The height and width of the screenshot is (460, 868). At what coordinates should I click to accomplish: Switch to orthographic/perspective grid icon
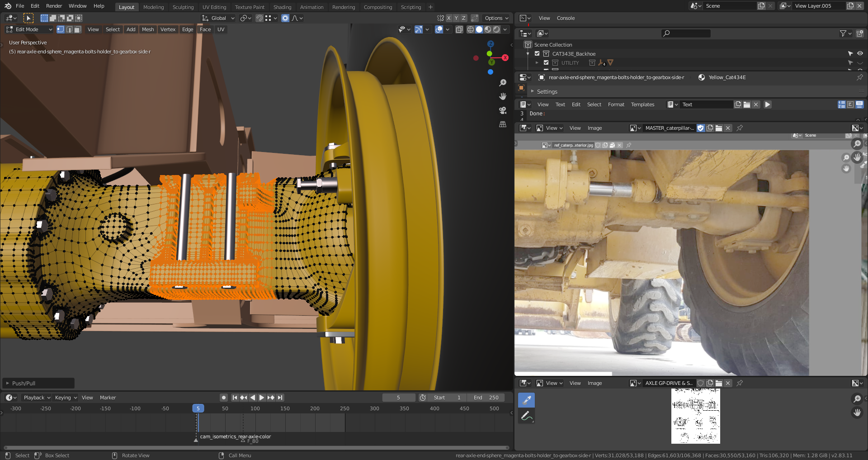click(502, 124)
